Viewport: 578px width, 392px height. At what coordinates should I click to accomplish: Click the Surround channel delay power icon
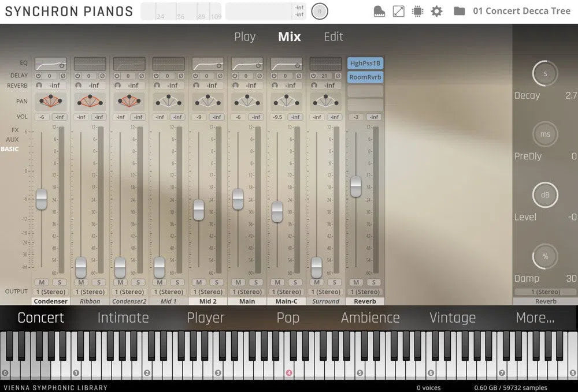click(x=314, y=76)
